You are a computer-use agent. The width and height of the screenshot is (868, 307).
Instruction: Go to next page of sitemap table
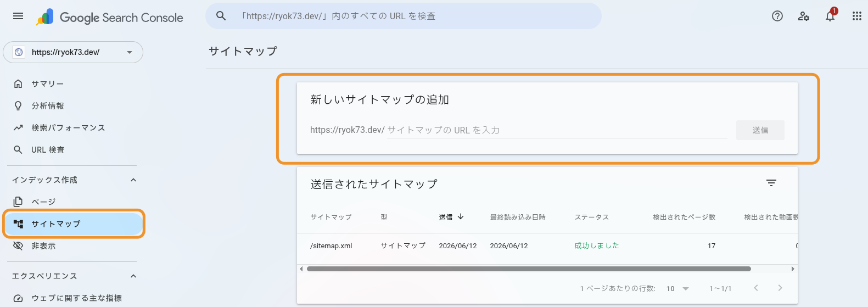coord(780,288)
